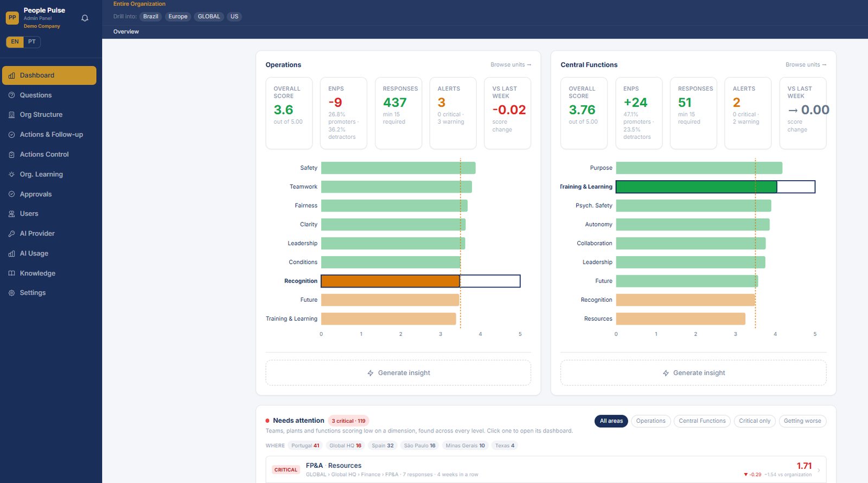
Task: Click the Dashboard chart icon in sidebar
Action: pos(11,75)
